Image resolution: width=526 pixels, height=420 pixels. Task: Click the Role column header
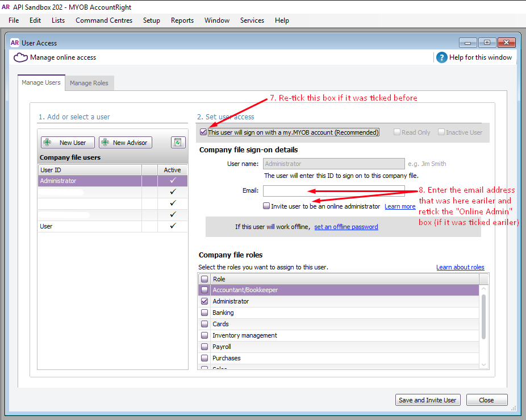pos(345,279)
